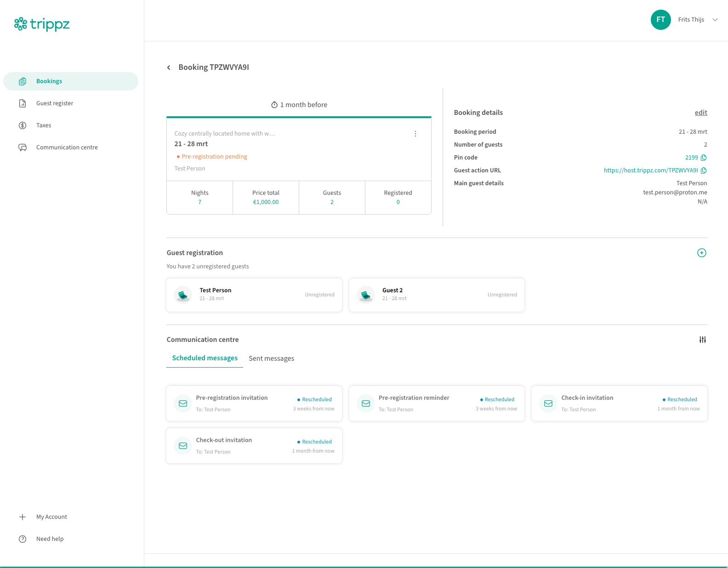
Task: Open the host.trippz.com guest action link
Action: point(650,170)
